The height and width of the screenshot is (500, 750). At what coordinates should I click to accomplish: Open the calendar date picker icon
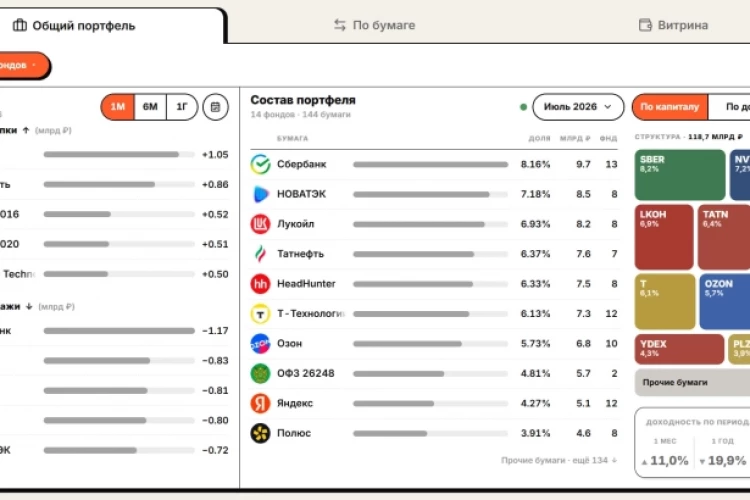tap(215, 107)
